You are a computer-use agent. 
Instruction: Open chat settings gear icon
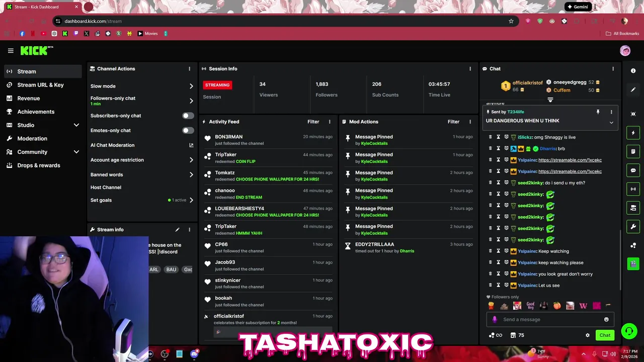click(587, 335)
